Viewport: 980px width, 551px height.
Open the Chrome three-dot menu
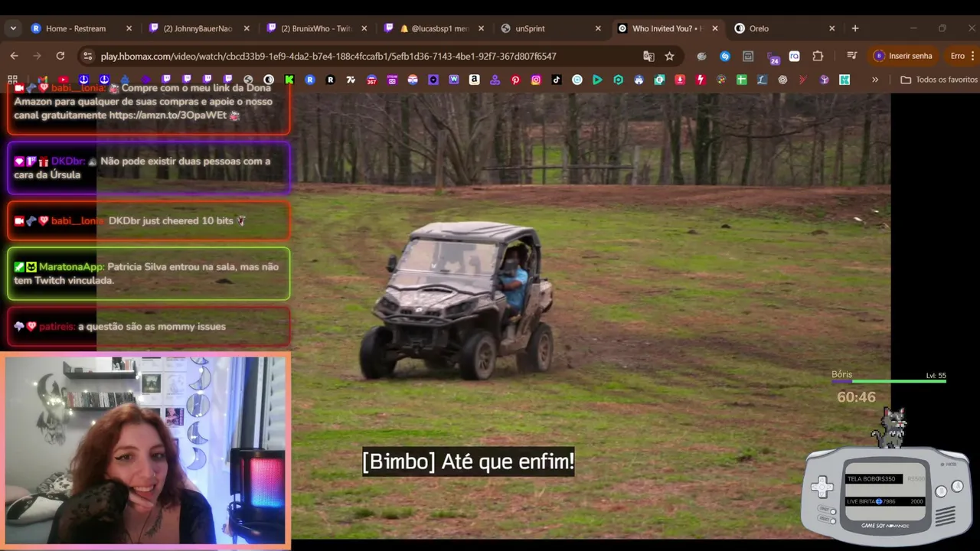pyautogui.click(x=973, y=56)
